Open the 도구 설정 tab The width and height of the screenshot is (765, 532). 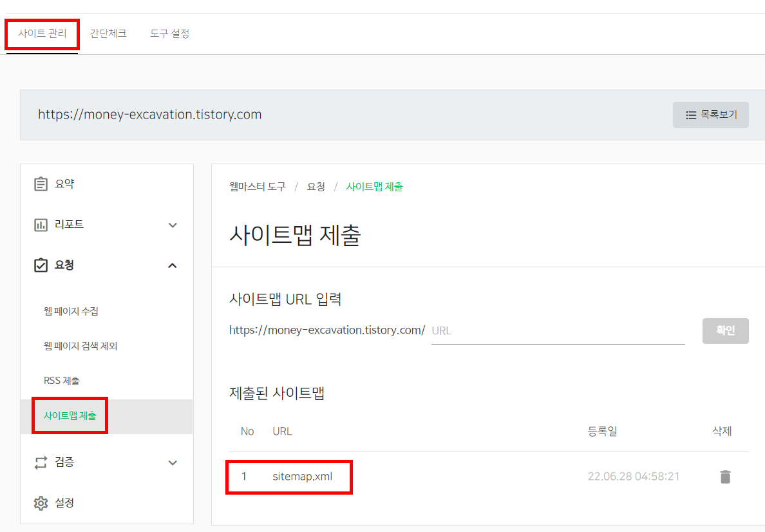(x=169, y=33)
